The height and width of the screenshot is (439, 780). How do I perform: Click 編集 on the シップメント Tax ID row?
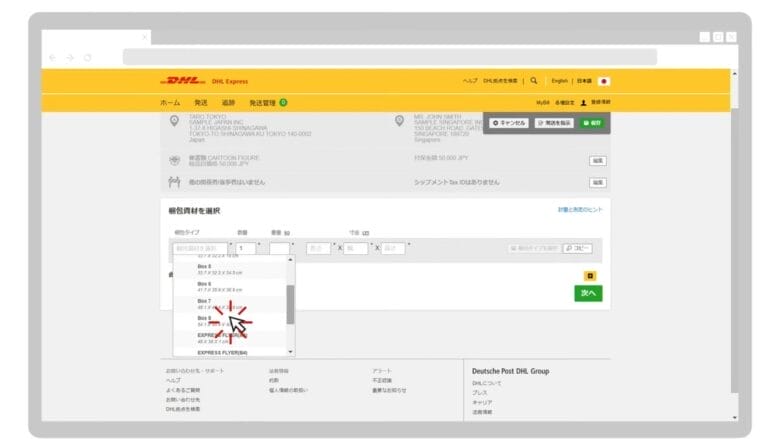pyautogui.click(x=598, y=182)
